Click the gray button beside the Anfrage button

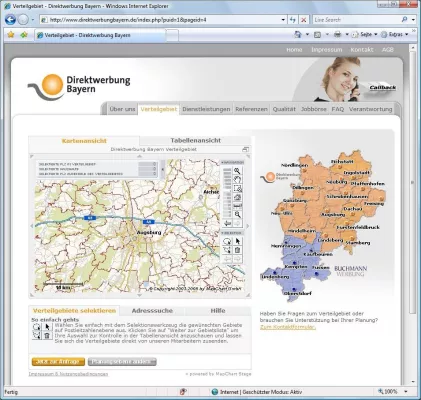(x=122, y=362)
